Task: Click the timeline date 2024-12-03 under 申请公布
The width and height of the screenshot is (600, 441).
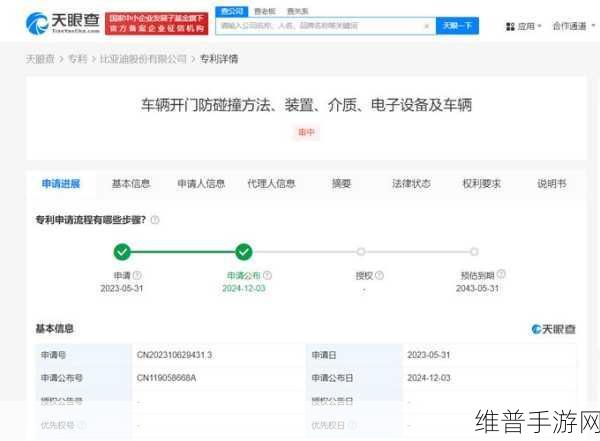Action: coord(244,288)
